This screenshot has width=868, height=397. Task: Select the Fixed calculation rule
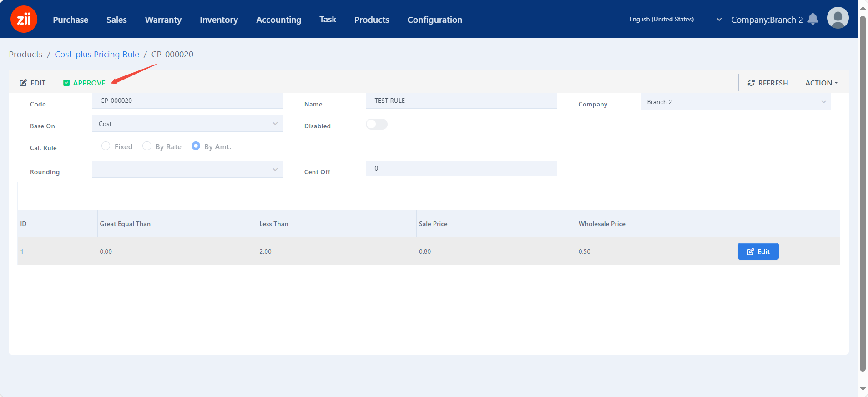106,146
